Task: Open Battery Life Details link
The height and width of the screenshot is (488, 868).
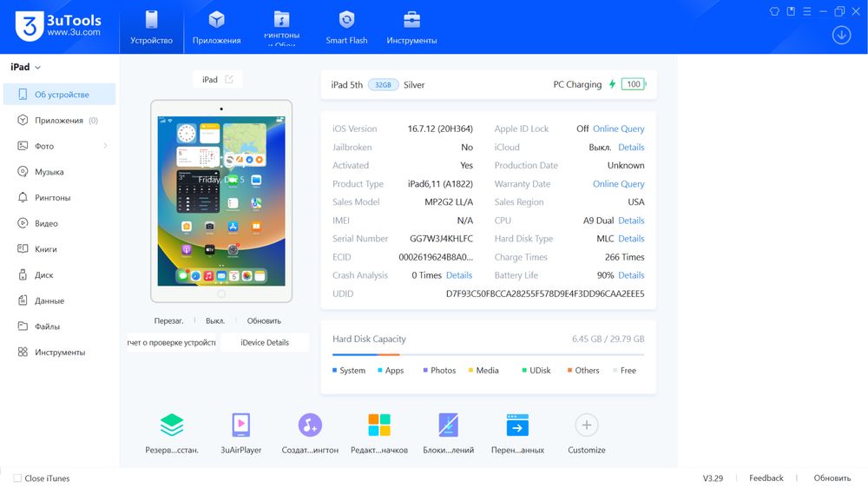Action: (x=631, y=275)
